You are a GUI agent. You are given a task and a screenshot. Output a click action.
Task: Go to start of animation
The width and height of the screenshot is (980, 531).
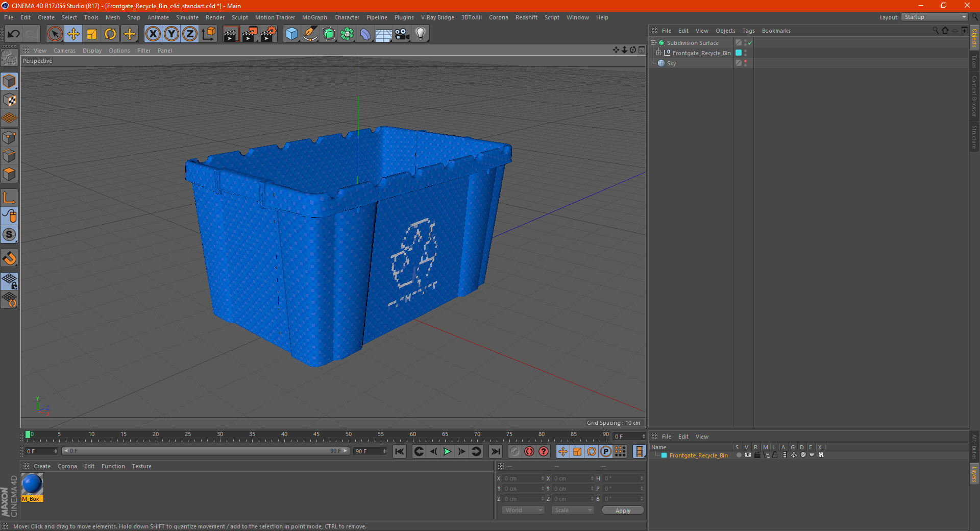click(400, 451)
